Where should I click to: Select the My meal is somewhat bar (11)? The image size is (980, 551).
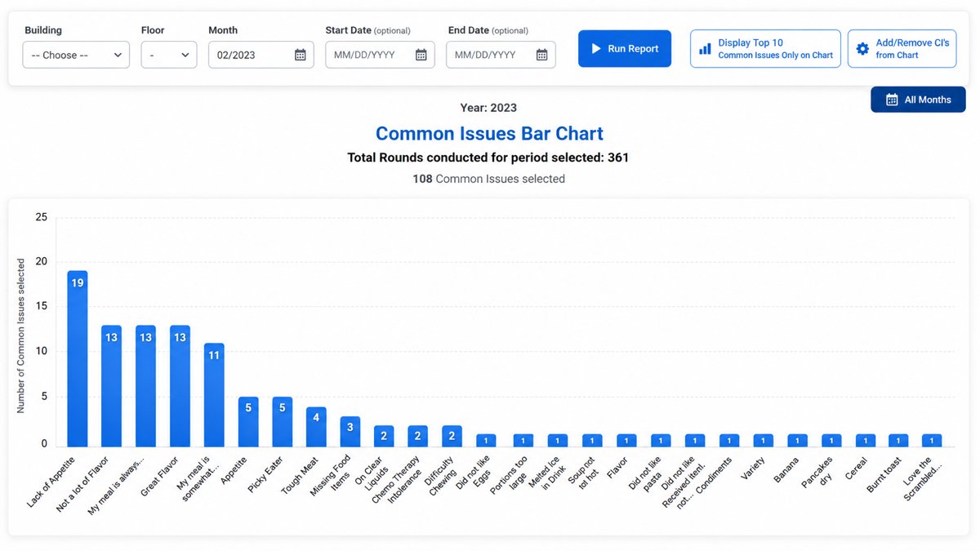[214, 395]
